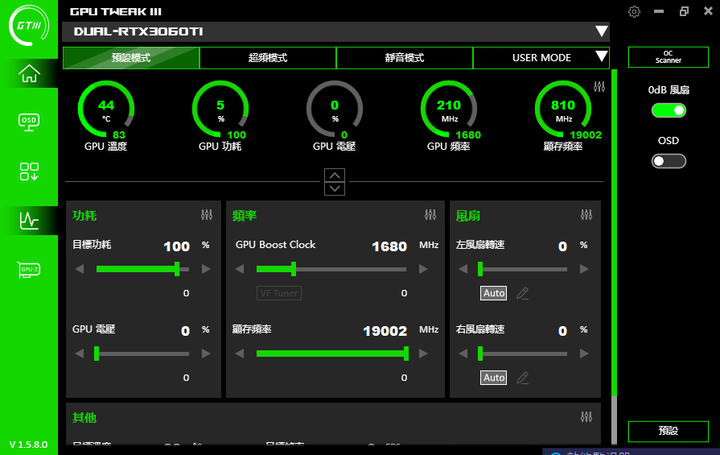The width and height of the screenshot is (720, 455).
Task: Increase 顯存頻率 with right arrow
Action: point(423,354)
